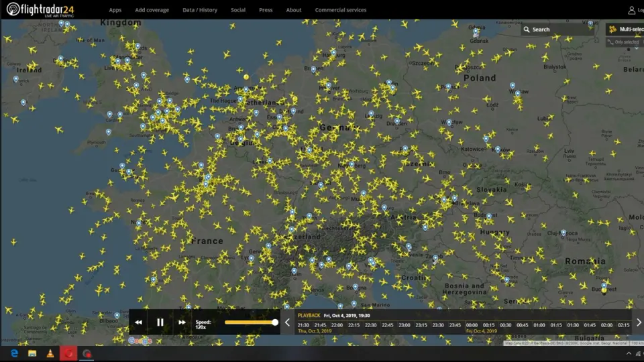This screenshot has height=362, width=644.
Task: Click the playback speed slider handle
Action: click(x=275, y=322)
